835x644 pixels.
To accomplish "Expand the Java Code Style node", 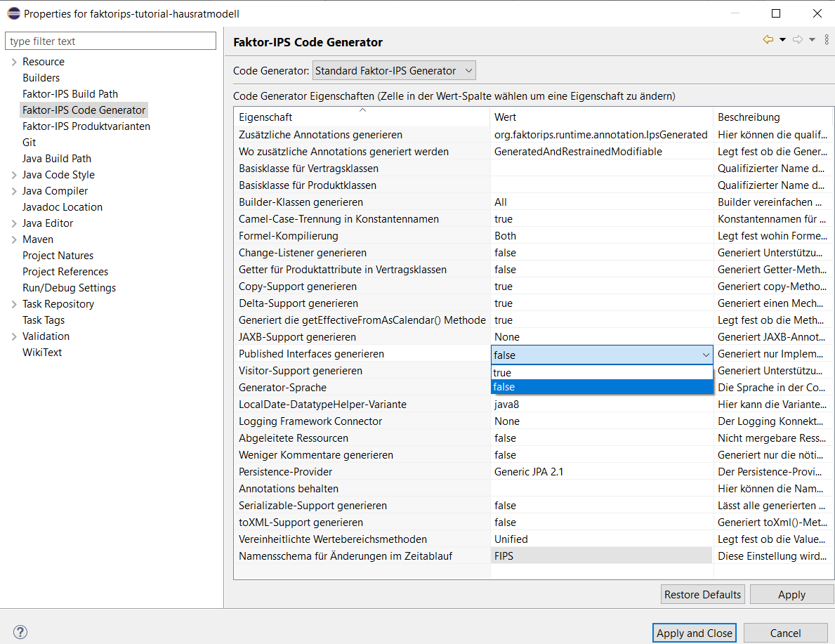I will pos(14,176).
